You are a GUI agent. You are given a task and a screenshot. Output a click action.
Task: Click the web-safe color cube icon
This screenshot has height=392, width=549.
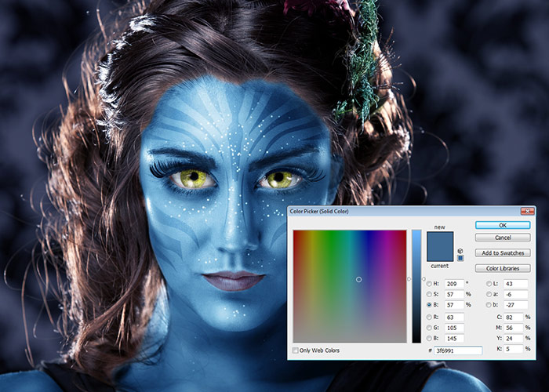pyautogui.click(x=460, y=251)
